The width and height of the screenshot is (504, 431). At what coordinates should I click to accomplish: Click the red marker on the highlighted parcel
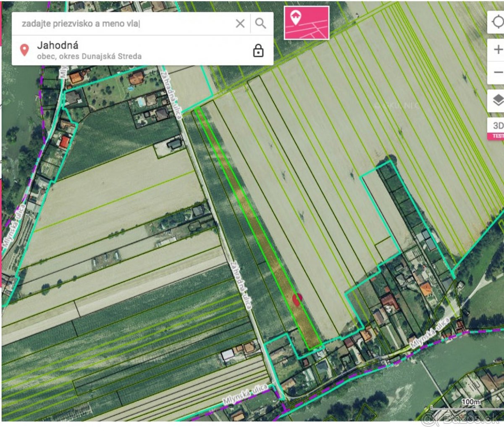[297, 300]
